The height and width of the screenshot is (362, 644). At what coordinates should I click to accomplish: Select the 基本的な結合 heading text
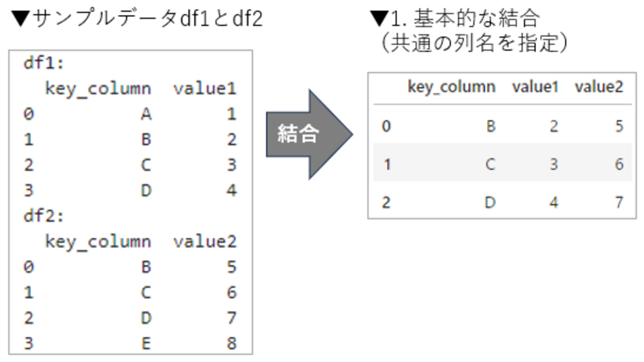477,20
